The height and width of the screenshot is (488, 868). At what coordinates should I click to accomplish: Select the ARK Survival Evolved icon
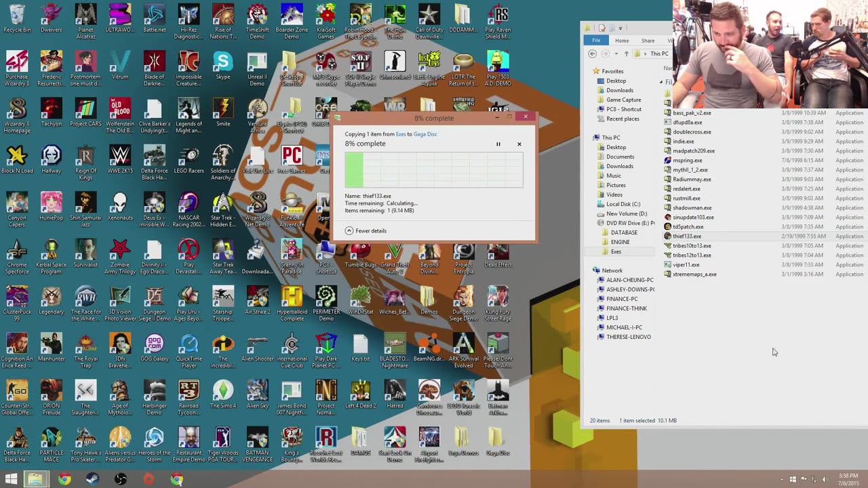tap(463, 350)
